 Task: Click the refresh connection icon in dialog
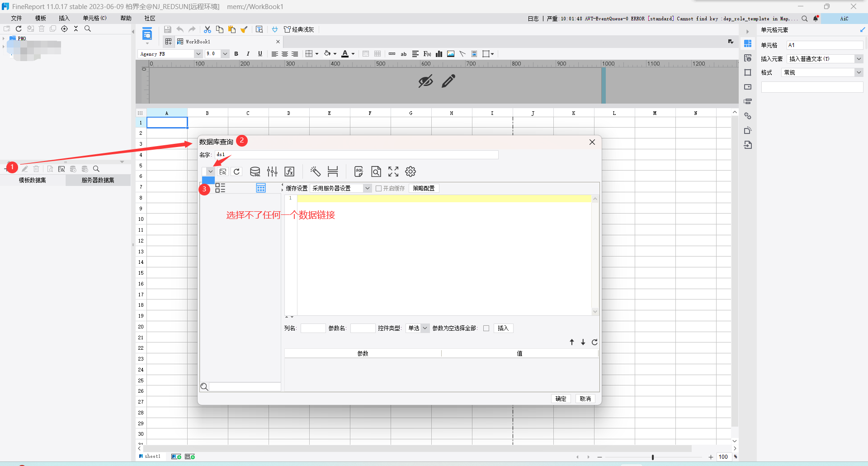[236, 171]
